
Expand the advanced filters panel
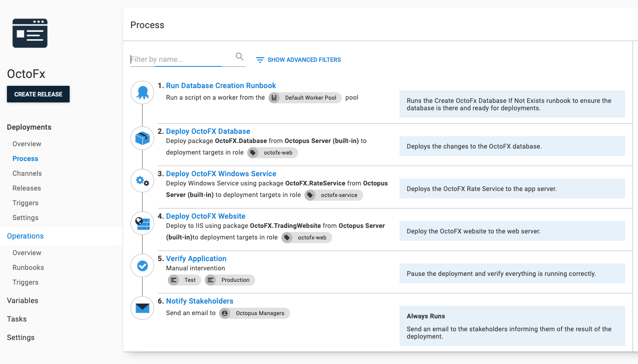(298, 60)
